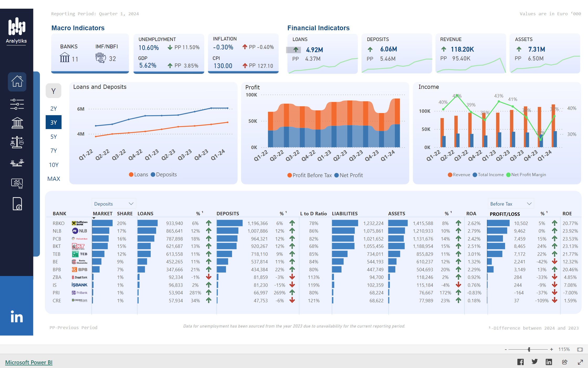588x368 pixels.
Task: Toggle Total Income legend item
Action: point(488,175)
